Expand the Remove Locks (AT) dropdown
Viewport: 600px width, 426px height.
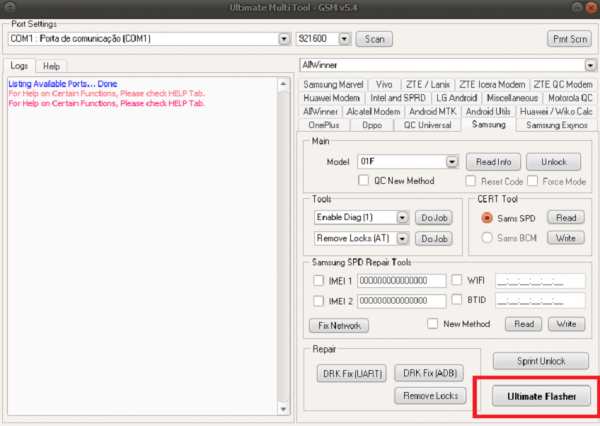(x=402, y=239)
